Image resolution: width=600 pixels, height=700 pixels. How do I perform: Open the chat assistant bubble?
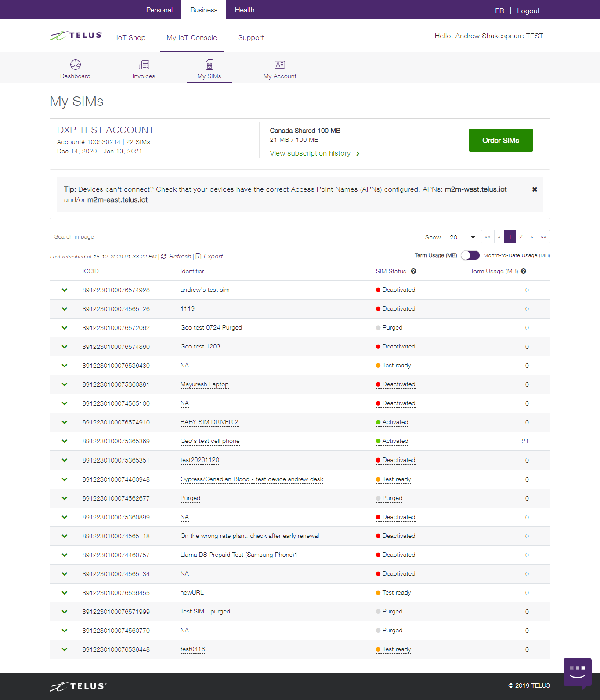[x=578, y=672]
